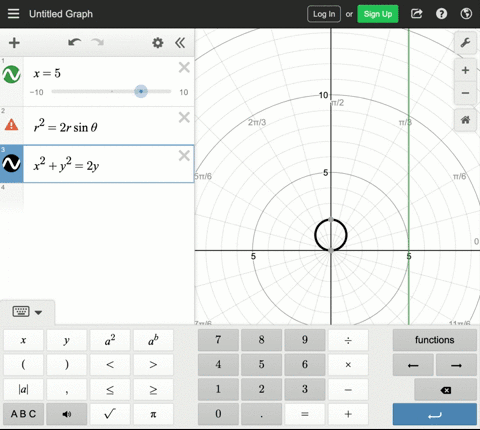Click the close parenthesis key

point(67,365)
